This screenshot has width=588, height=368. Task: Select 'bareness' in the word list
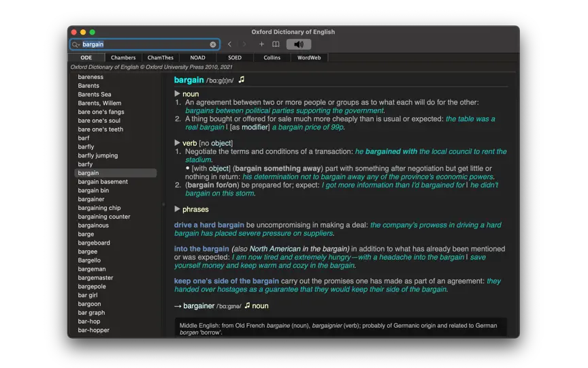91,76
